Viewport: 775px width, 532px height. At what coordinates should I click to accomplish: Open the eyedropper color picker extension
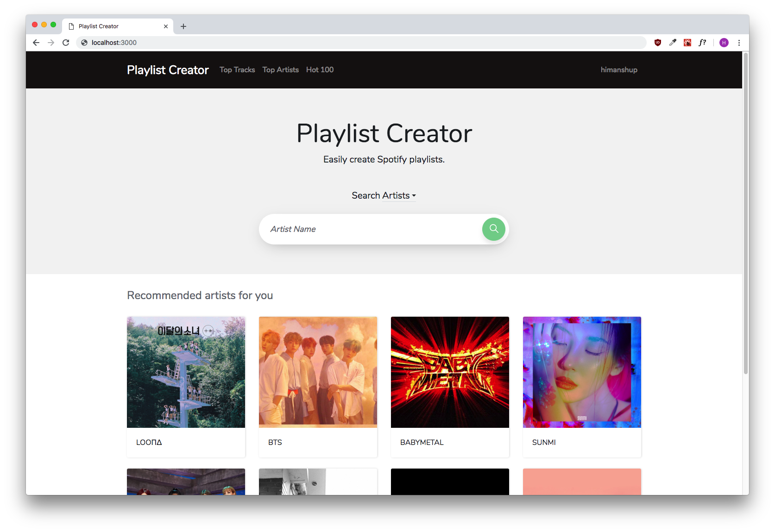coord(673,43)
